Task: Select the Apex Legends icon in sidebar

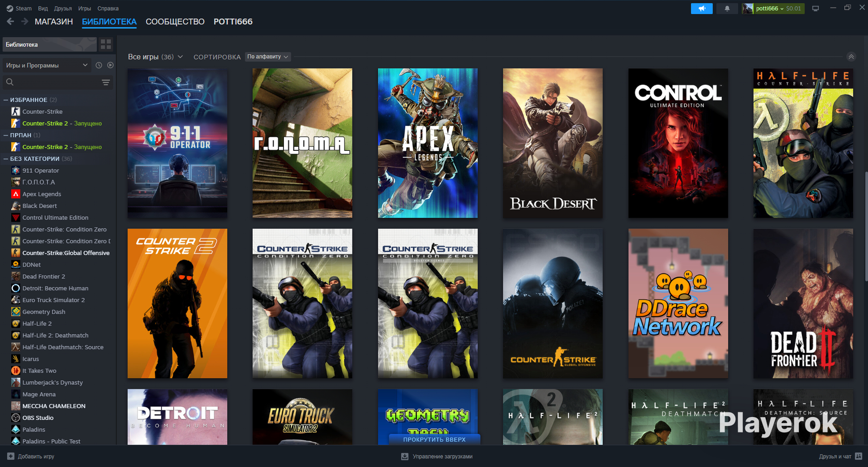Action: point(15,194)
